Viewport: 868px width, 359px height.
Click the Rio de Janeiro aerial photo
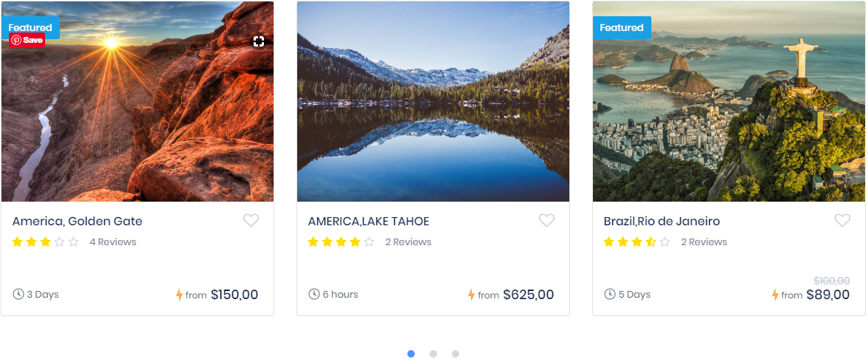729,111
